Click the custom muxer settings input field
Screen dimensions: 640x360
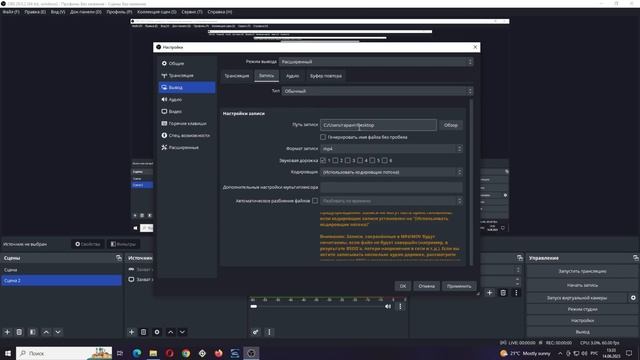[x=391, y=187]
